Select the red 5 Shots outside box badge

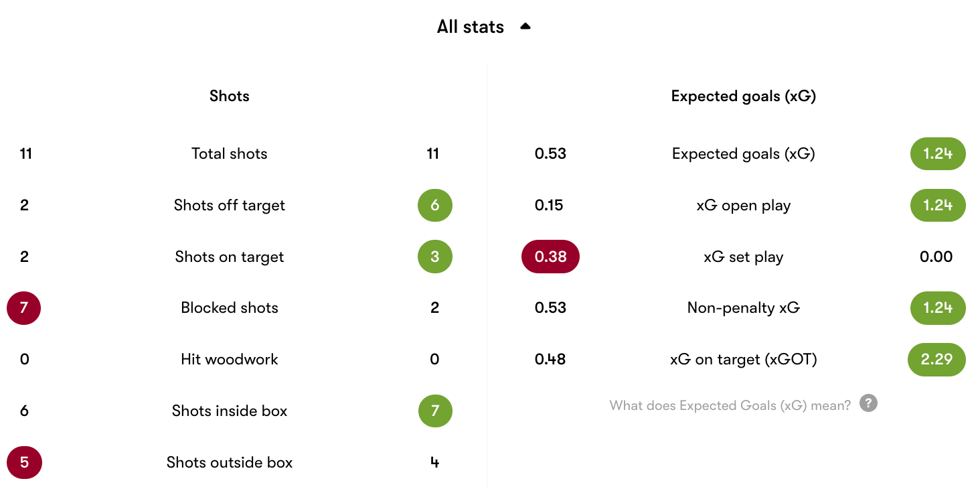pyautogui.click(x=24, y=462)
